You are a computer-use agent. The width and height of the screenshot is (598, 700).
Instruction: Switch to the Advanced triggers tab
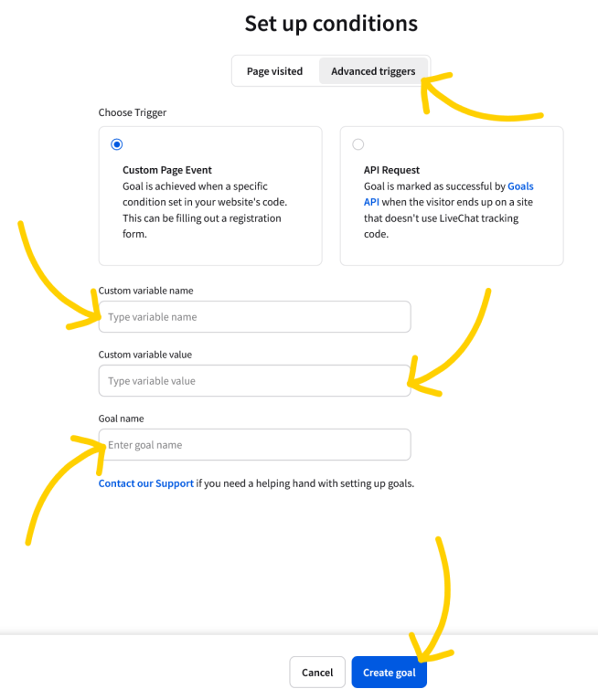click(373, 71)
